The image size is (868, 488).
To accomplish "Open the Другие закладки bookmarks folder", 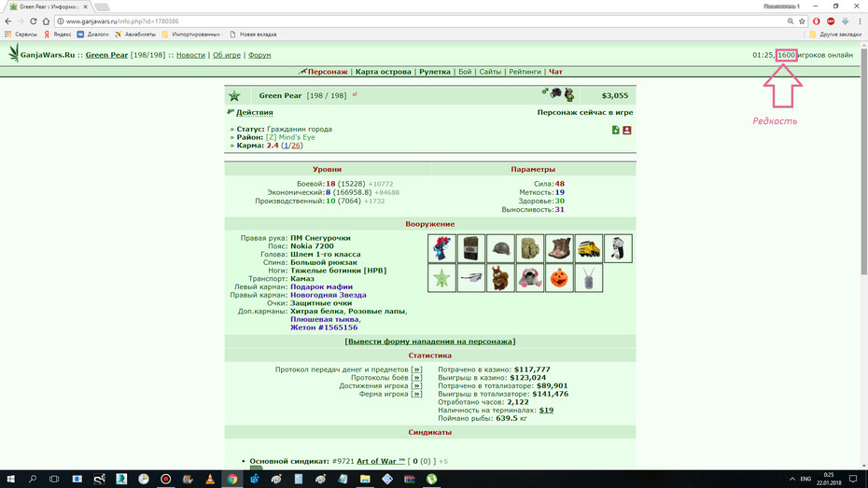I will point(836,35).
